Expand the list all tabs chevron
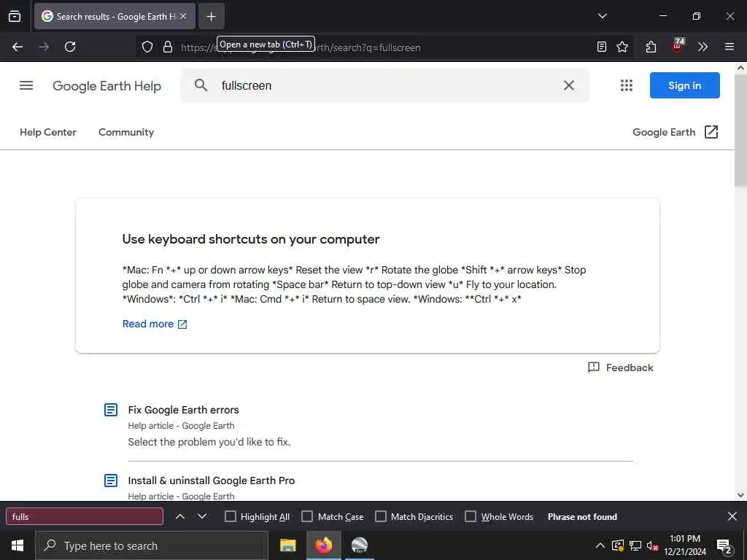The height and width of the screenshot is (560, 747). click(x=602, y=16)
